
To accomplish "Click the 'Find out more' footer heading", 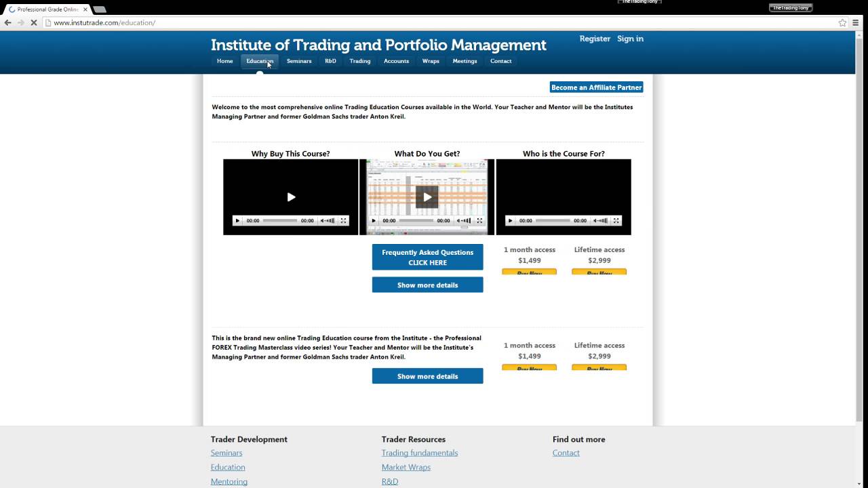I will pos(579,439).
